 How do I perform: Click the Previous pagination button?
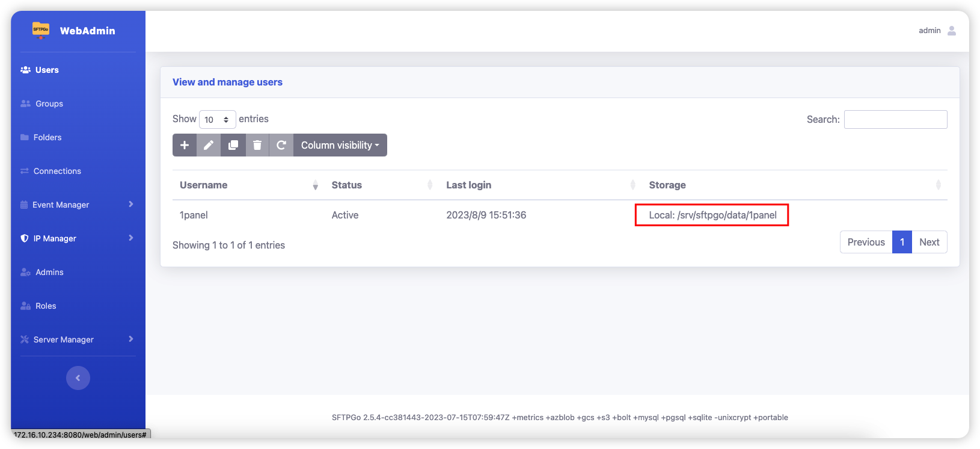866,242
